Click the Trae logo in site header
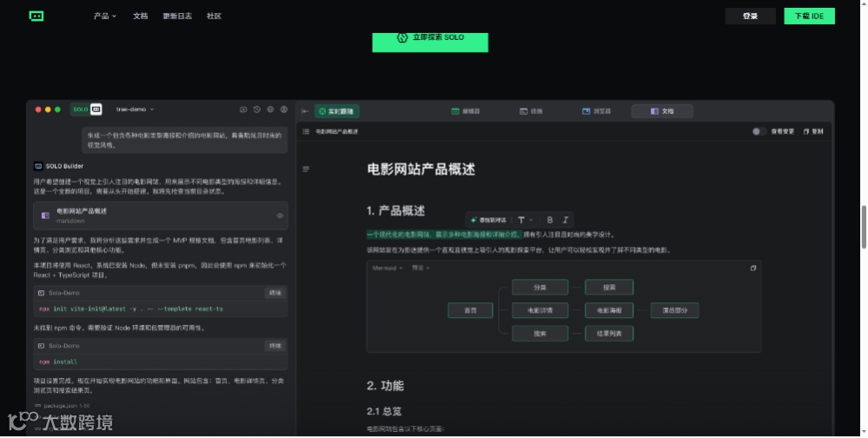 coord(36,16)
